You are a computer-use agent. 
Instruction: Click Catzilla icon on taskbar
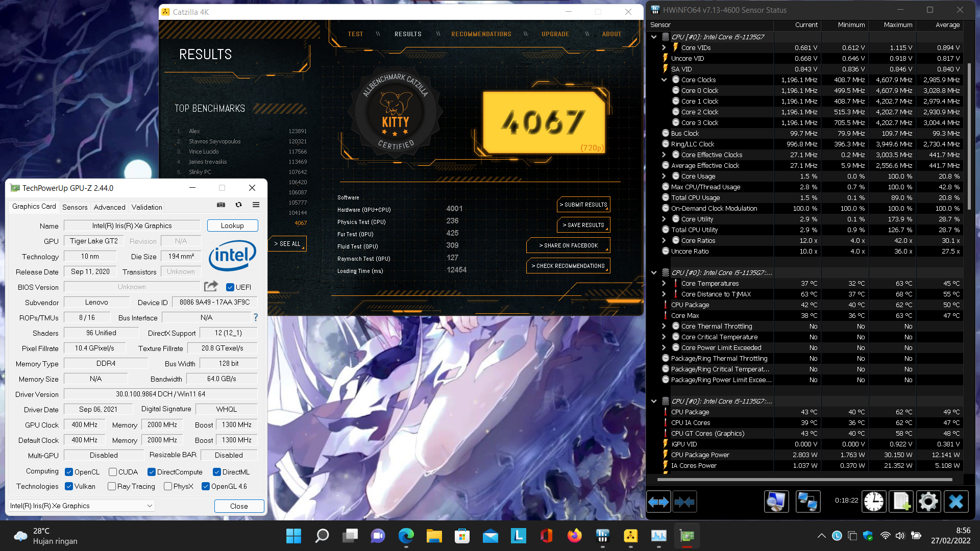click(630, 536)
